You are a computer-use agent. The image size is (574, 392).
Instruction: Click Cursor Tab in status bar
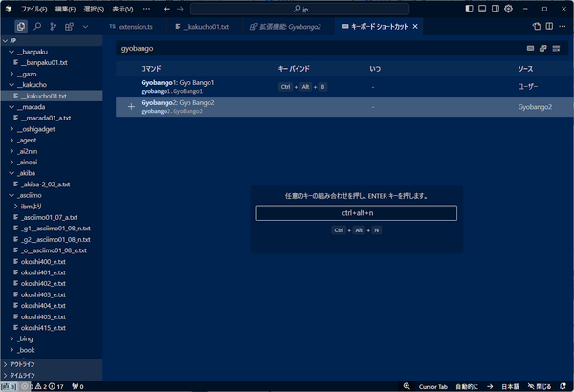[x=433, y=387]
